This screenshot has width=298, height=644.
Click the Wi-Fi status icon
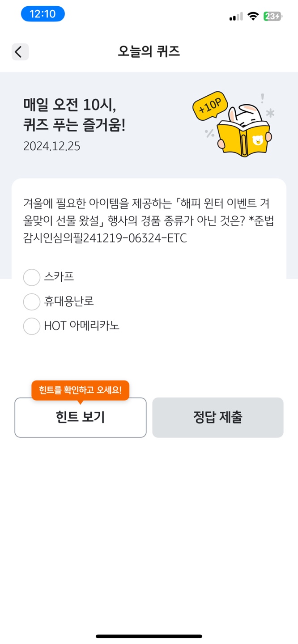(x=253, y=17)
